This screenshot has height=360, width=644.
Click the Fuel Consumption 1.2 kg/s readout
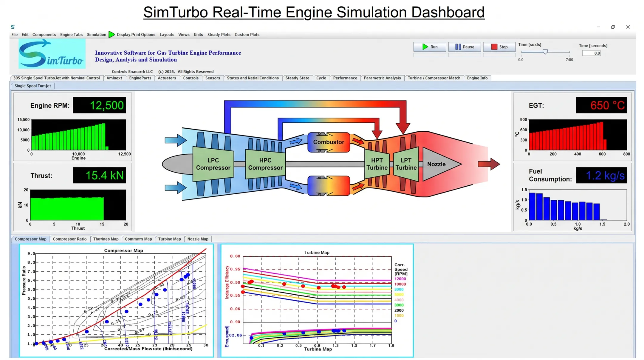pos(601,176)
